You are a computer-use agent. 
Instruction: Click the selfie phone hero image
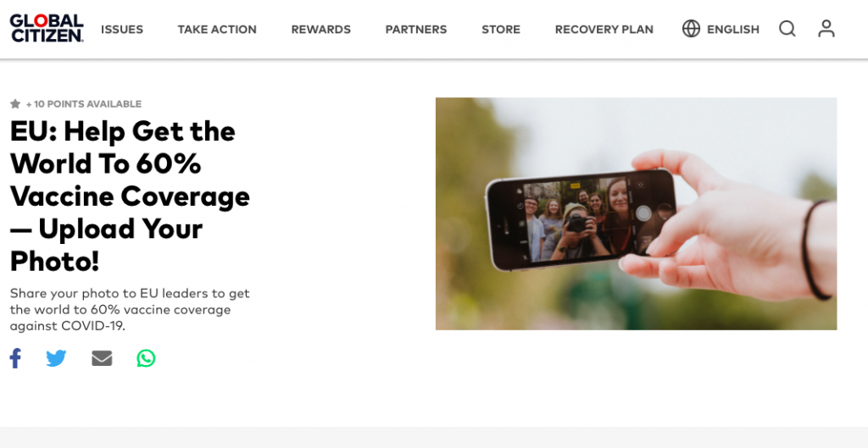636,214
